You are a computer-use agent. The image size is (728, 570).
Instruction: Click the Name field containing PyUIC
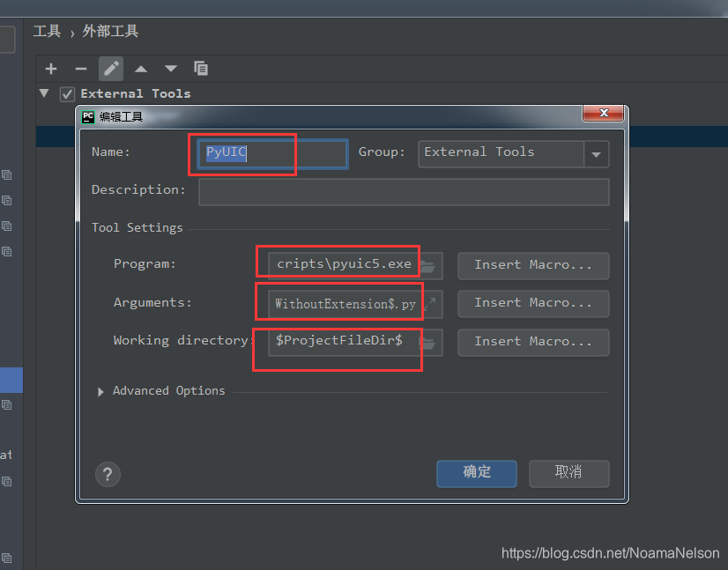272,153
